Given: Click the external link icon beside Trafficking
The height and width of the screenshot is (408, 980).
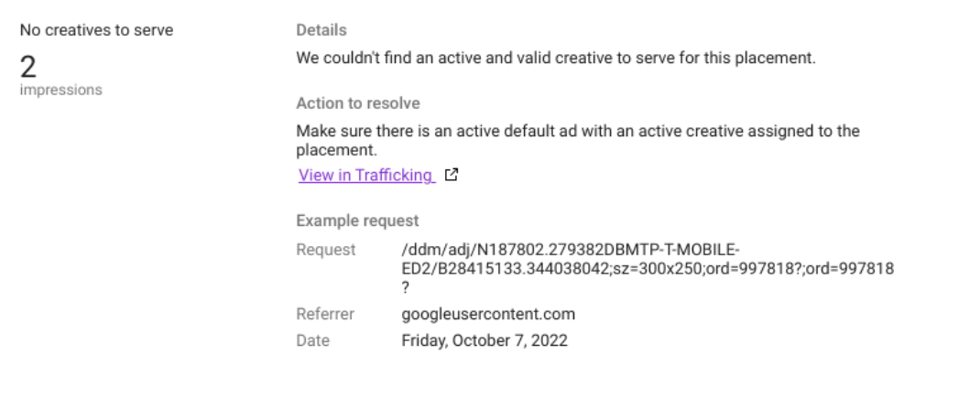Looking at the screenshot, I should coord(451,176).
